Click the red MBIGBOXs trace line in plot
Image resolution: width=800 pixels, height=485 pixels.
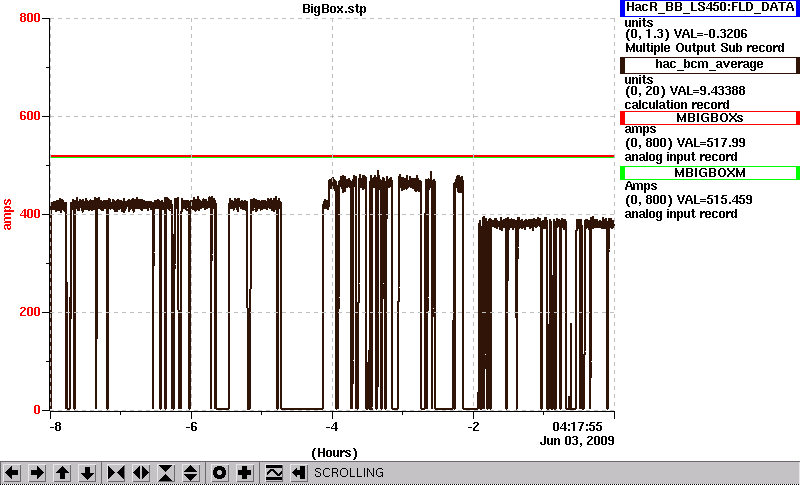pos(332,156)
